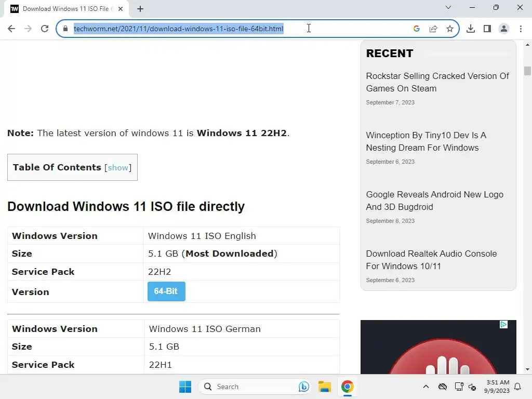Click the forward navigation arrow
Screen dimensions: 532x399
(x=28, y=29)
